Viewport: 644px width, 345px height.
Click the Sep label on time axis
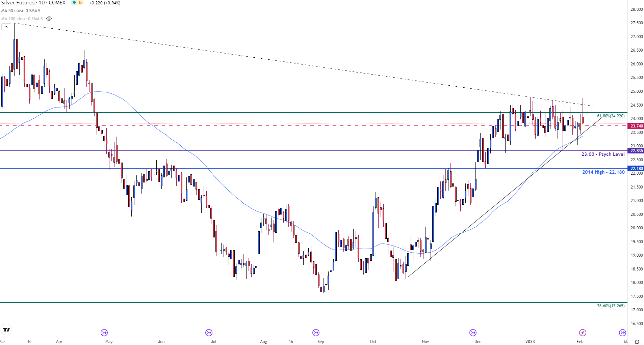321,342
